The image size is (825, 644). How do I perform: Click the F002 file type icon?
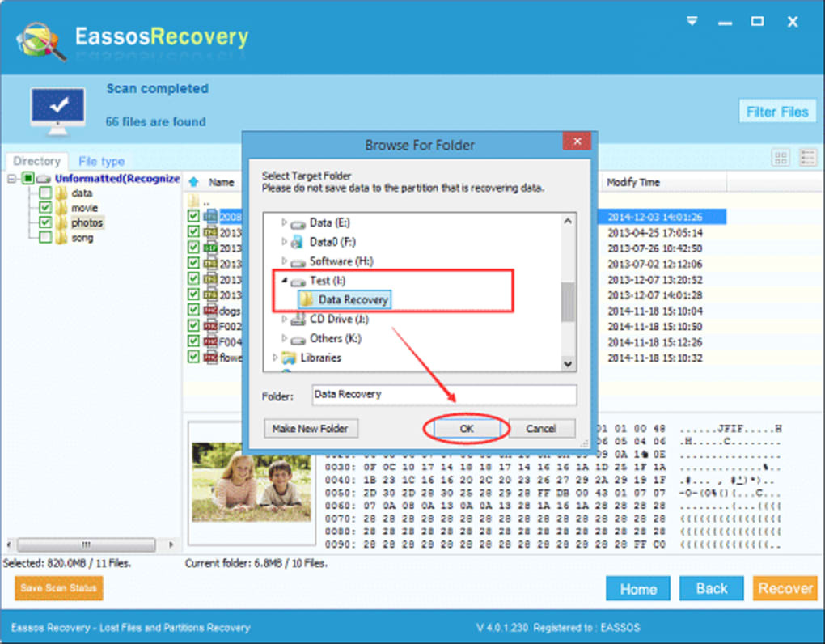pyautogui.click(x=210, y=326)
